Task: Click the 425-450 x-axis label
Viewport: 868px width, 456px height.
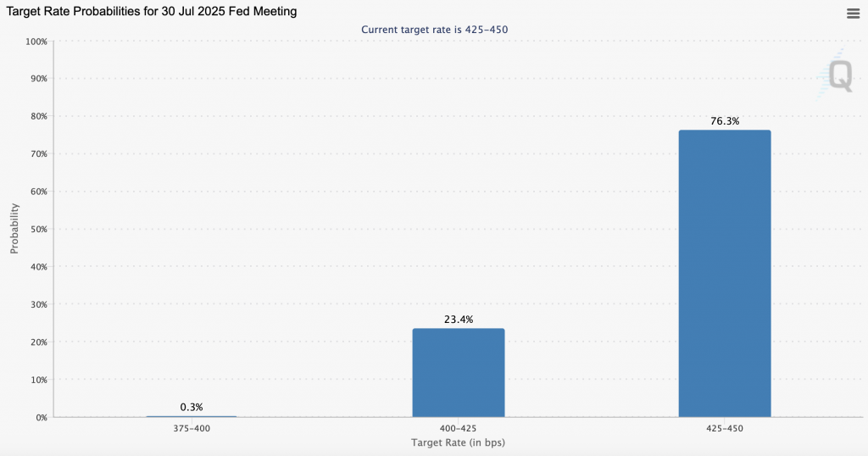Action: (x=725, y=430)
